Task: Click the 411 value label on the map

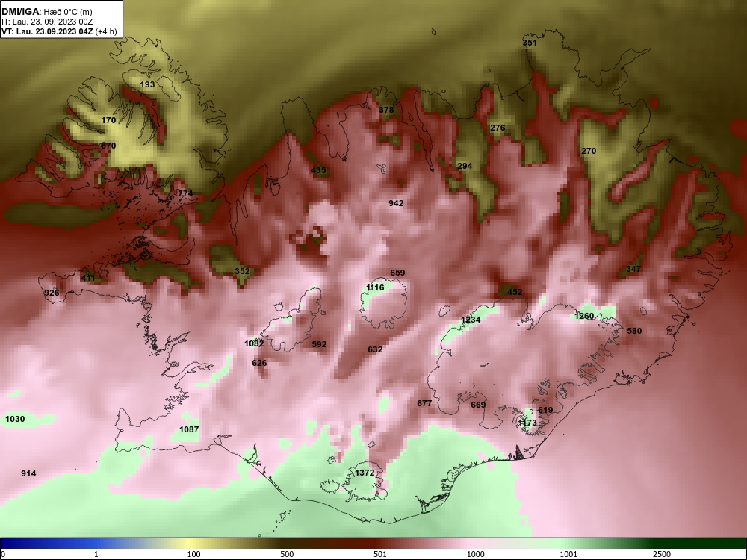Action: tap(88, 278)
